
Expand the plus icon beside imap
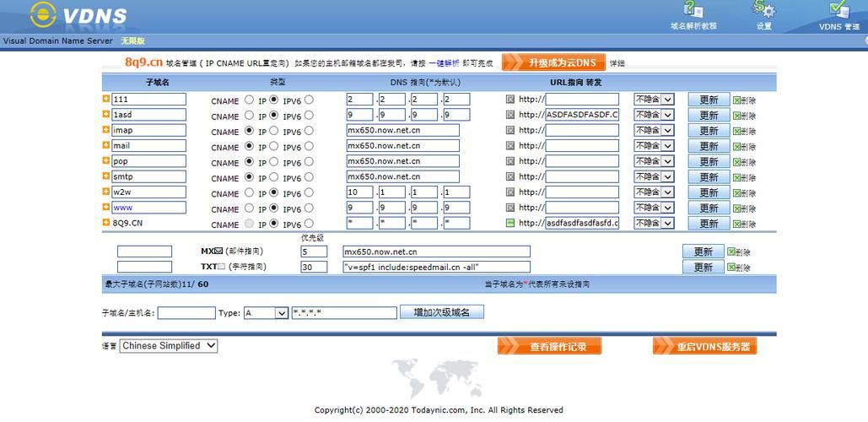106,130
